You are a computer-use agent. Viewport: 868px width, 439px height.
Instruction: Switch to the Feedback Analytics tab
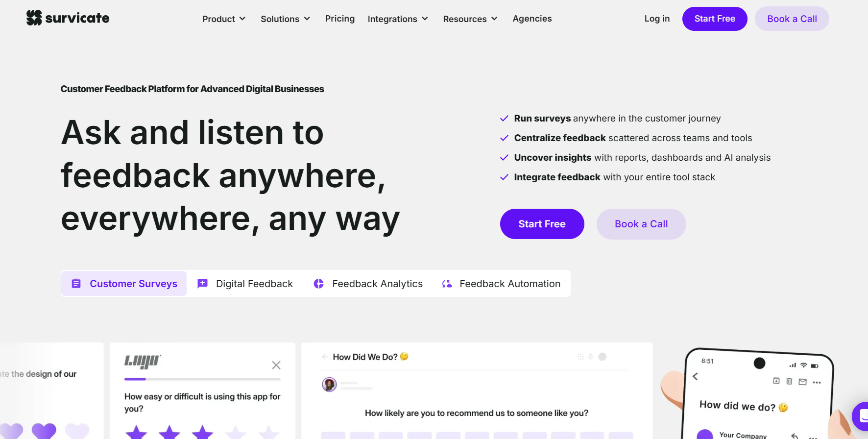pyautogui.click(x=368, y=284)
